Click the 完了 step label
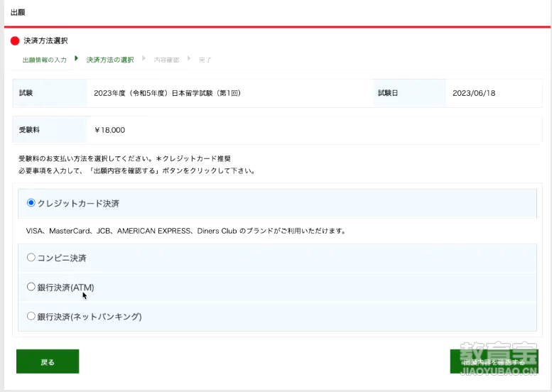552x392 pixels. (205, 60)
